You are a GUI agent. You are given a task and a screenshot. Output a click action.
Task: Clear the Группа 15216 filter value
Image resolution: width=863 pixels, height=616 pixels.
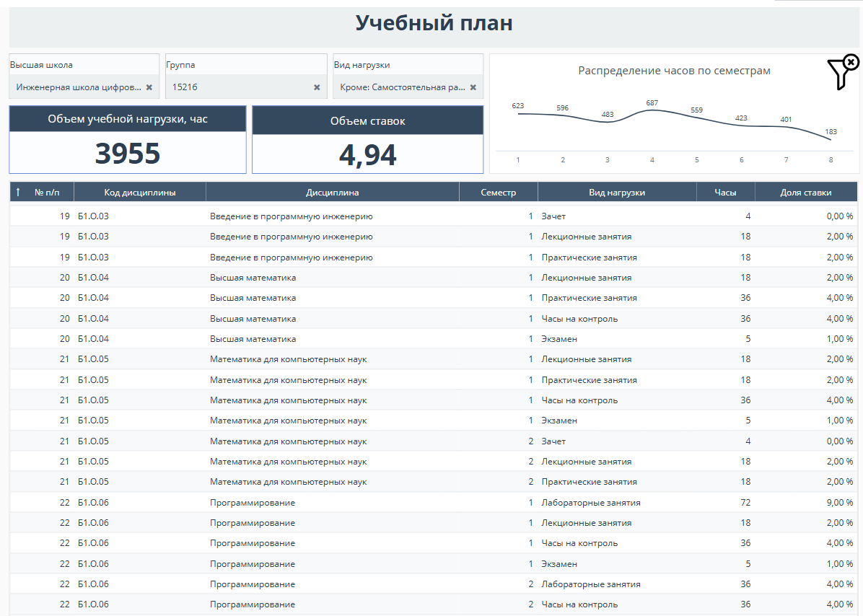tap(317, 87)
